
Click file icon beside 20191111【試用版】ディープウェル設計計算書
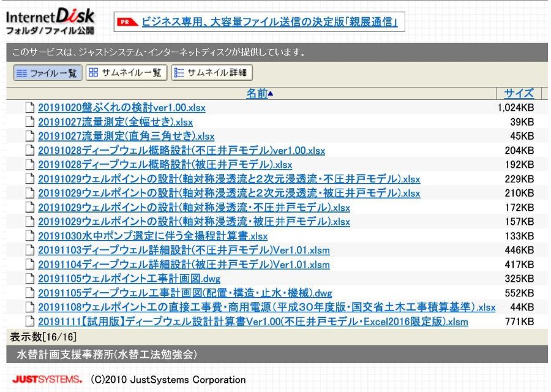click(30, 322)
